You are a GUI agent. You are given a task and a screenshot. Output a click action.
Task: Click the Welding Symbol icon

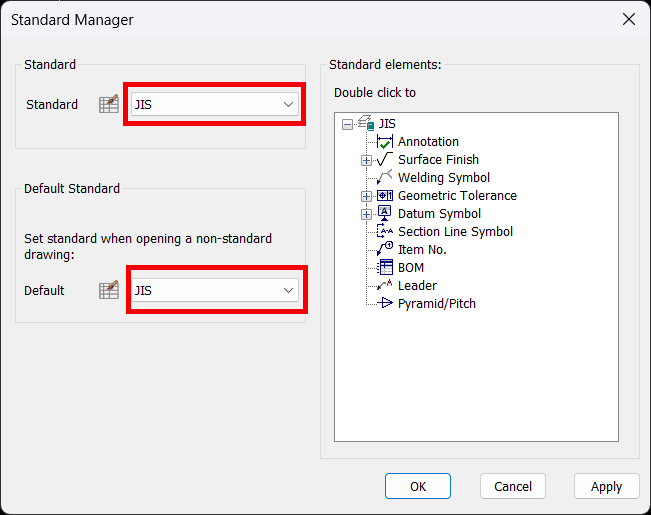click(x=384, y=177)
